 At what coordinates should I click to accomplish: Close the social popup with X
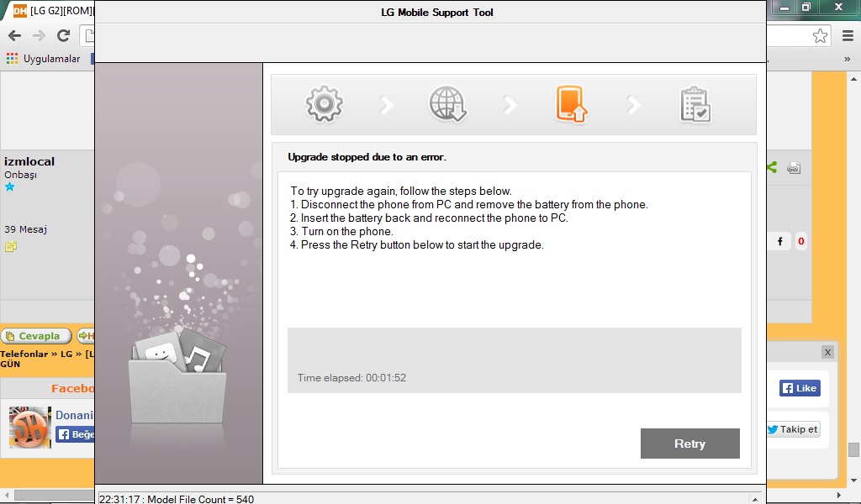pyautogui.click(x=827, y=352)
